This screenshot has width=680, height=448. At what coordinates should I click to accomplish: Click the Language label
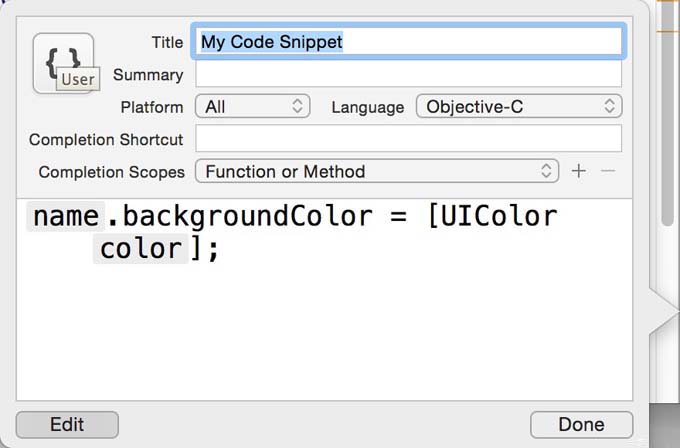pyautogui.click(x=367, y=107)
